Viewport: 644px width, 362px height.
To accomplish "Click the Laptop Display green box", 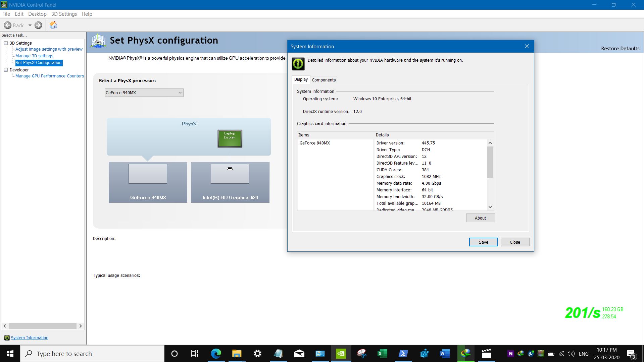I will (x=230, y=138).
